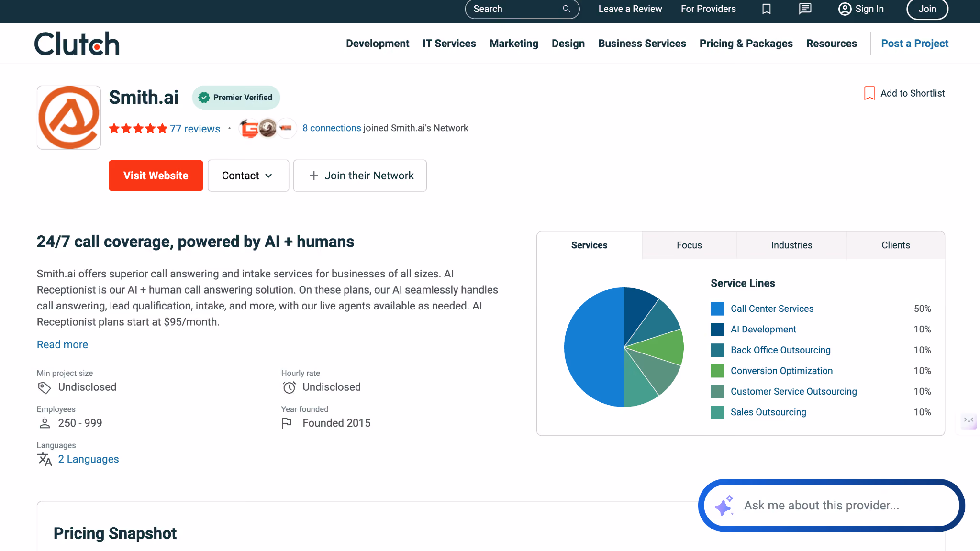Click the Premier Verified badge
Viewport: 980px width, 551px height.
[x=236, y=98]
